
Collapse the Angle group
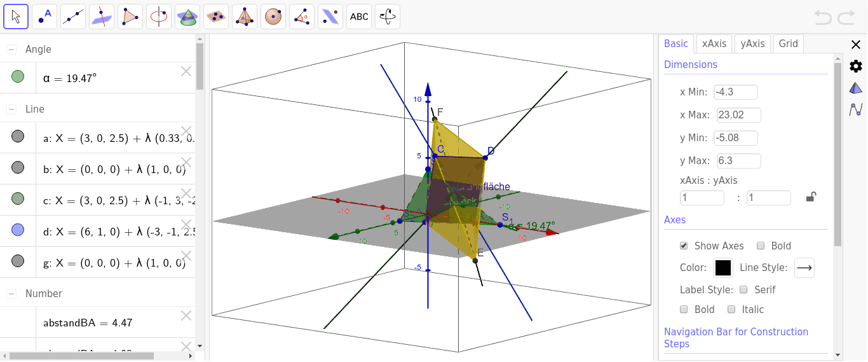11,50
